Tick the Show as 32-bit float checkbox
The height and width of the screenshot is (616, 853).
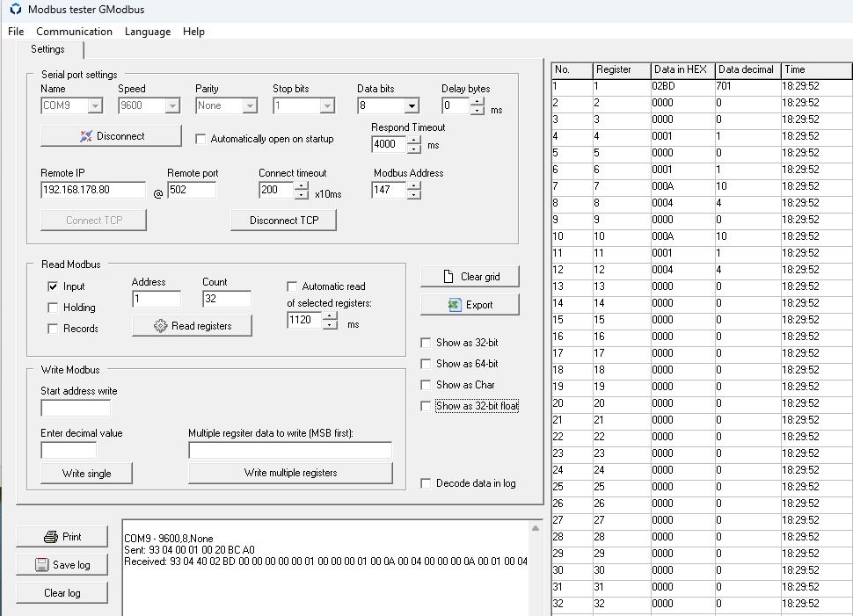(426, 406)
